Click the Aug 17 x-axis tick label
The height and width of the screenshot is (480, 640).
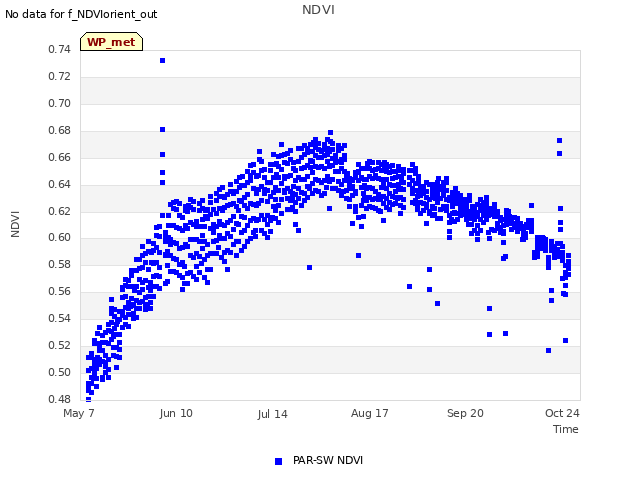(x=369, y=413)
